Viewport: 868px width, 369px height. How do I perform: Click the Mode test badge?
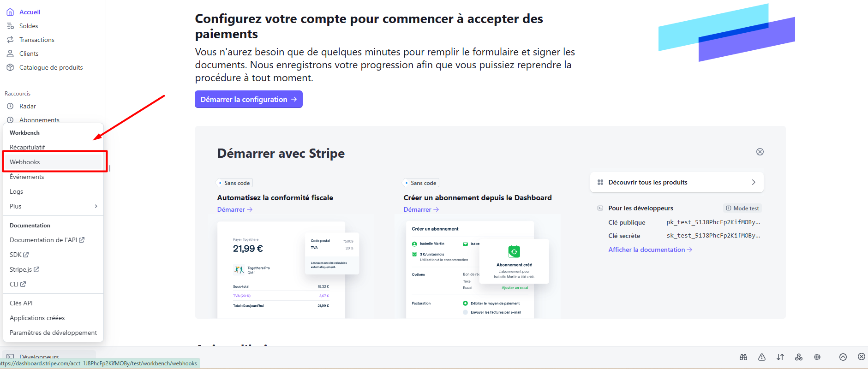[x=742, y=208]
